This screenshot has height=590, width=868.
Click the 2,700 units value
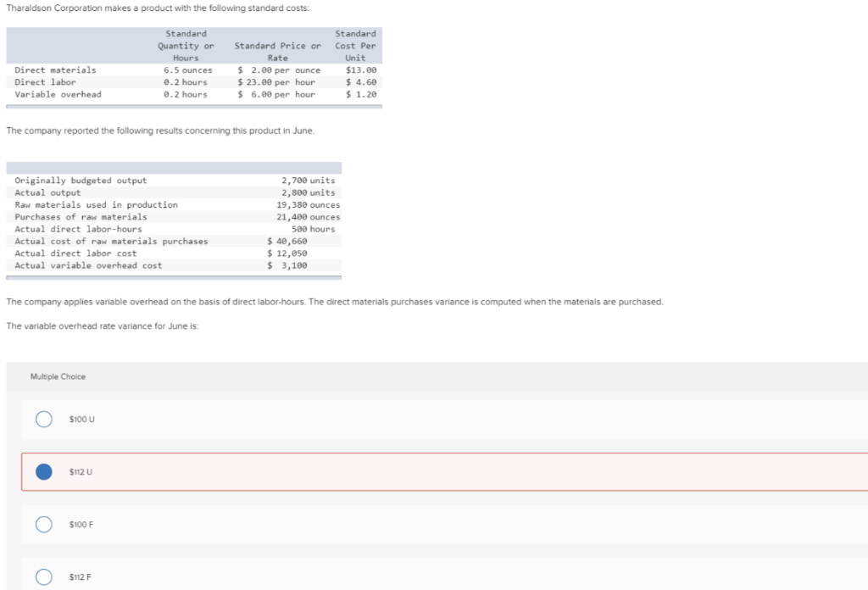tap(309, 181)
